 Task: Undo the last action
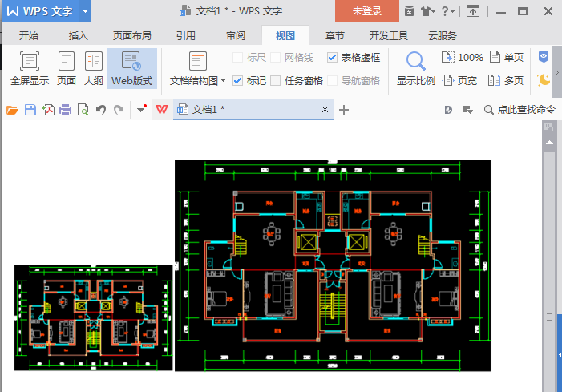pos(101,110)
